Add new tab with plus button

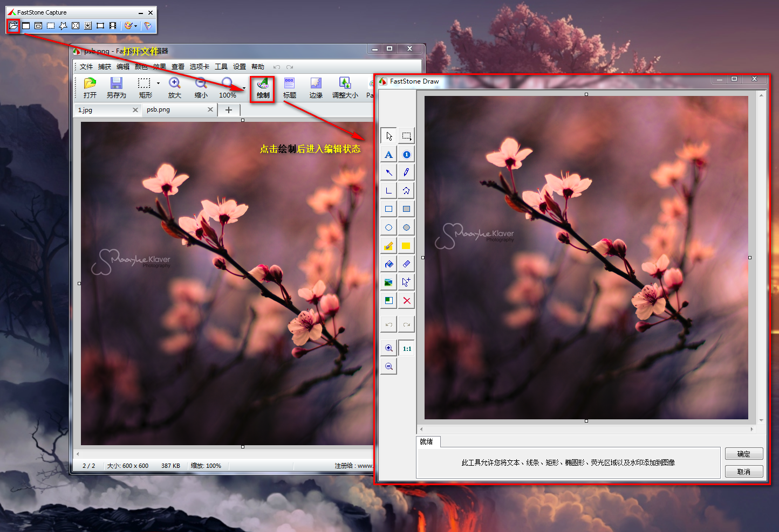tap(229, 110)
